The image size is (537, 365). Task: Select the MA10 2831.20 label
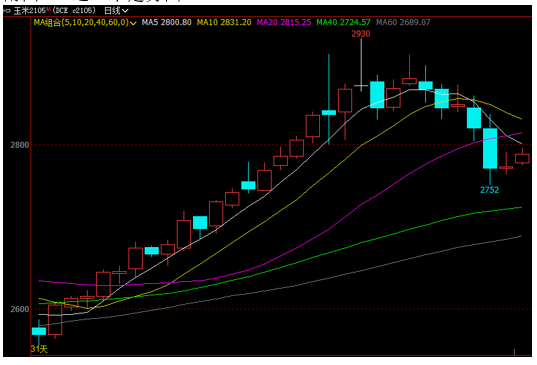tap(224, 23)
